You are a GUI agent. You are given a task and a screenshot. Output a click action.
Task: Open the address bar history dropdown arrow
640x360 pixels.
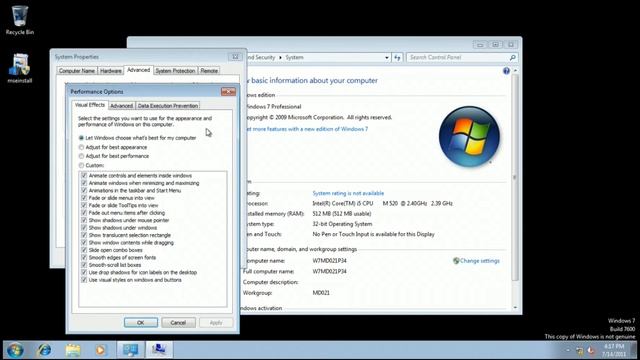[x=387, y=58]
